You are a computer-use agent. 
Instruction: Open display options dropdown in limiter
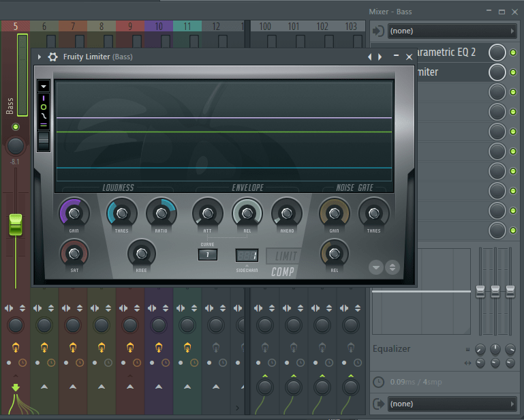click(44, 87)
